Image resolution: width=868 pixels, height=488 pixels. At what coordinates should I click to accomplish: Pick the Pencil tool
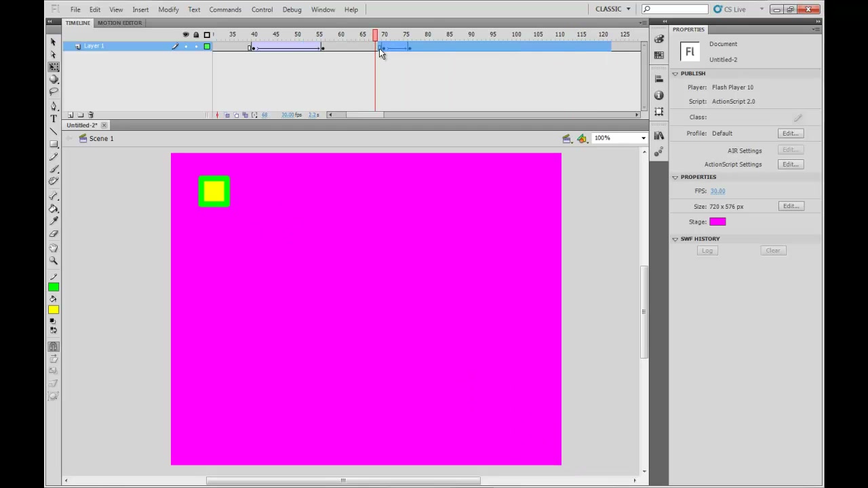tap(54, 157)
